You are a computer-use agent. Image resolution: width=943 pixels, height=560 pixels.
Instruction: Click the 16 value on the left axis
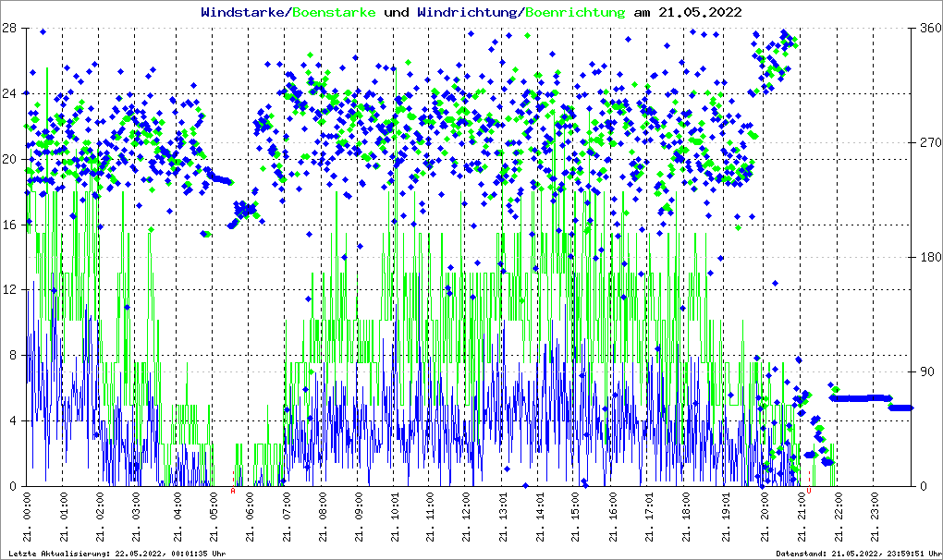[x=9, y=224]
